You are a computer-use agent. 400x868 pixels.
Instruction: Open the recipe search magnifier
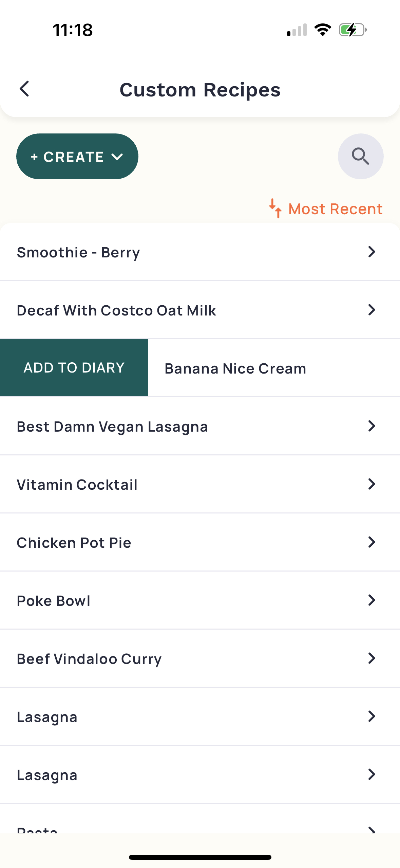360,156
